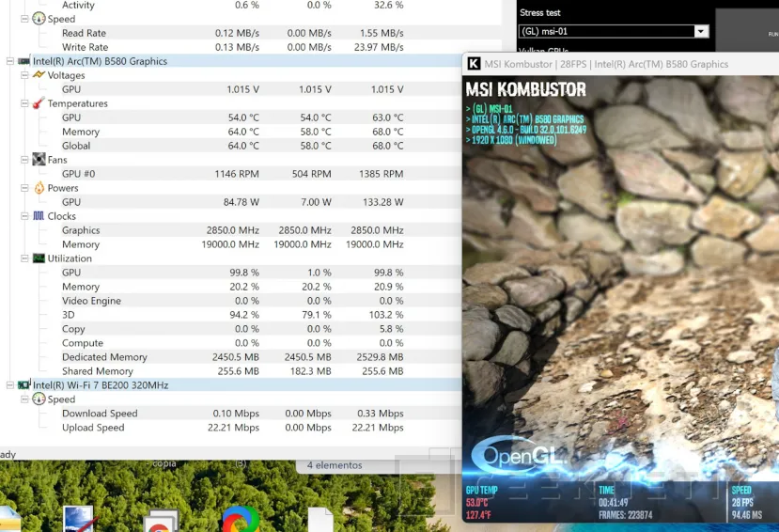Collapse the Voltages branch
This screenshot has width=779, height=532.
pyautogui.click(x=24, y=75)
